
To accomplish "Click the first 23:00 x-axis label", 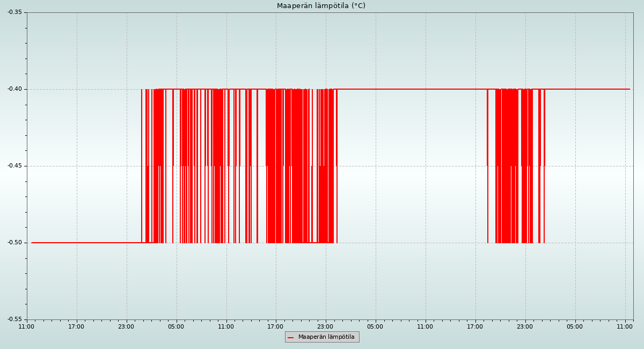I will pos(126,326).
